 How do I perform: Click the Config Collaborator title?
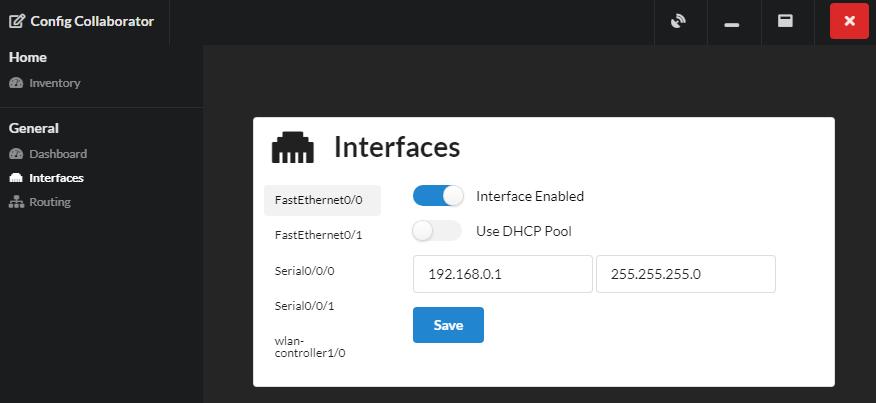coord(92,22)
